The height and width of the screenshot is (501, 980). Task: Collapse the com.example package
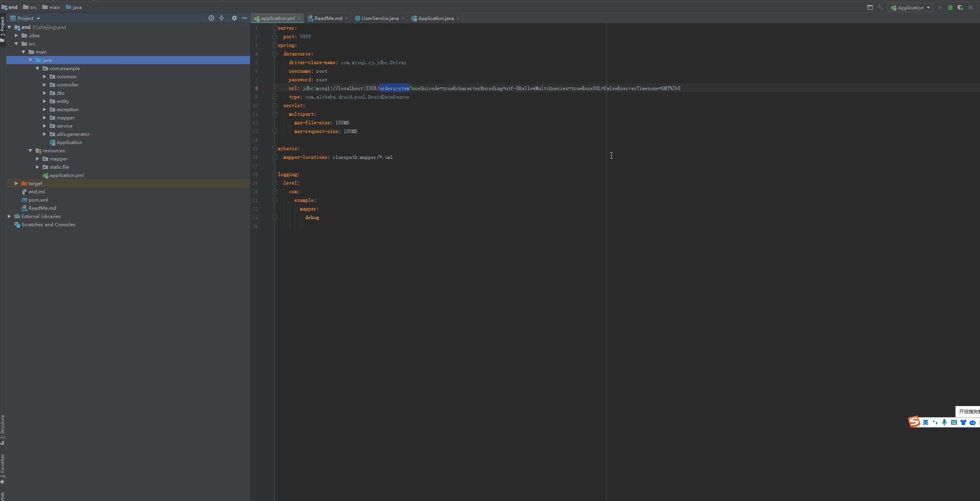tap(38, 68)
